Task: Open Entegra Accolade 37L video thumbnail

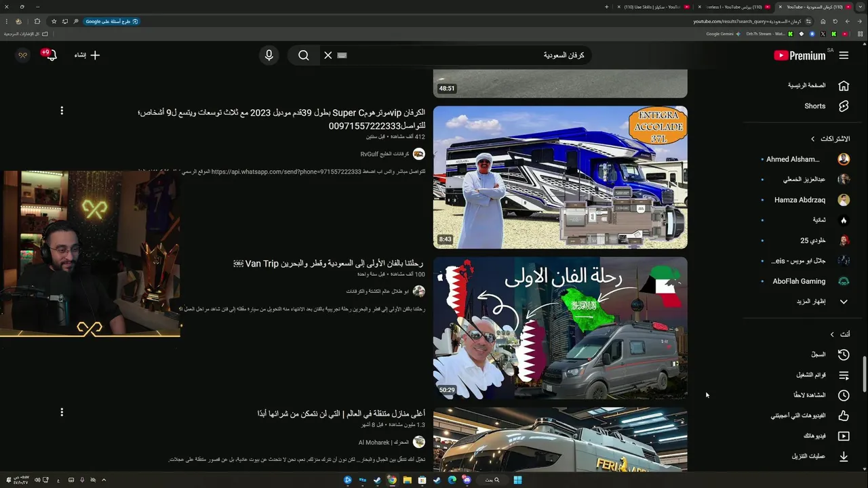Action: tap(560, 178)
